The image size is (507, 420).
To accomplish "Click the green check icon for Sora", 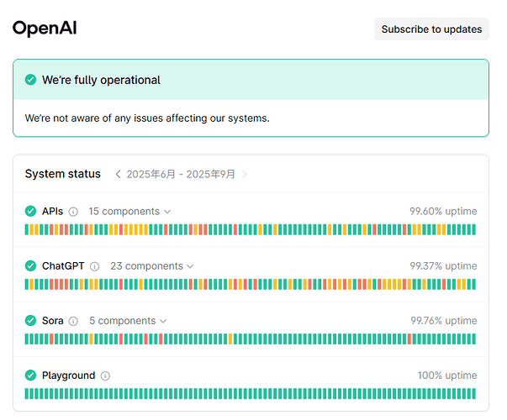I will click(31, 321).
